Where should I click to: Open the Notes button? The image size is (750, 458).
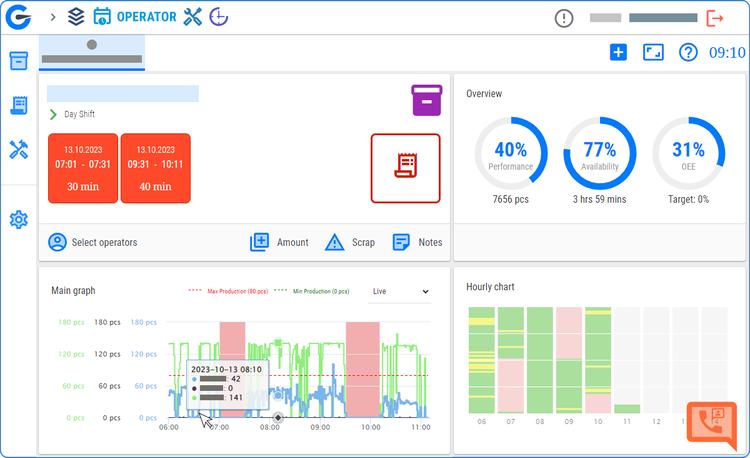click(417, 242)
